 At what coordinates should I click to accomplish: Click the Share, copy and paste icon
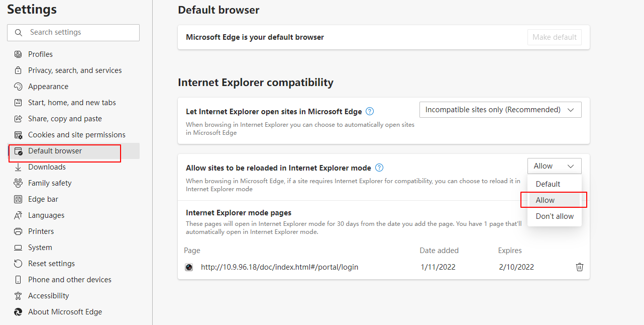pos(18,119)
